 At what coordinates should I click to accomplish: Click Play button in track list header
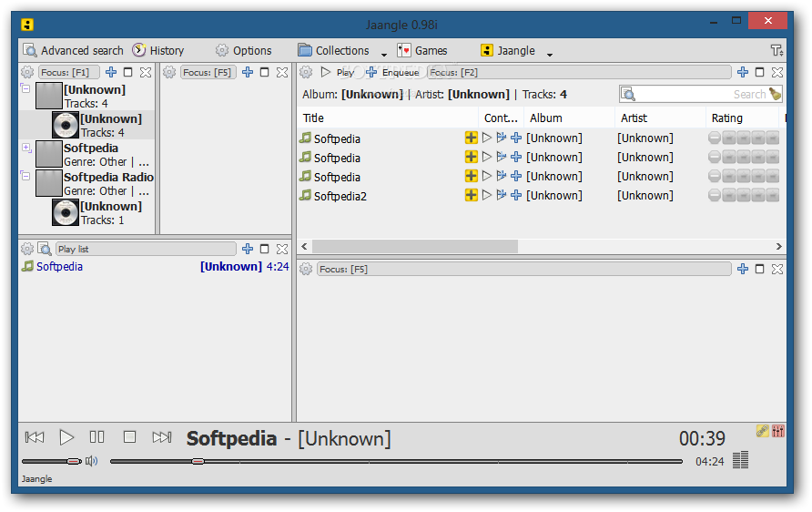tap(337, 72)
